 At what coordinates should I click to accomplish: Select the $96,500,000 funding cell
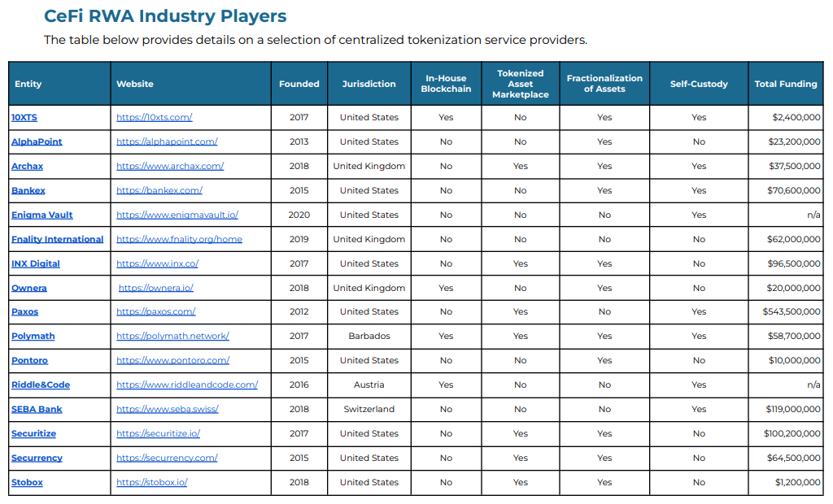point(787,264)
